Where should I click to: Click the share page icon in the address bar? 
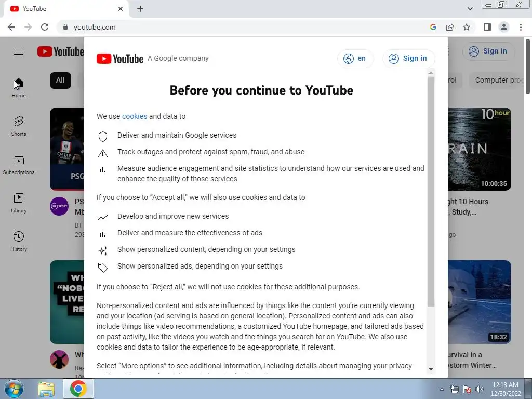point(450,27)
